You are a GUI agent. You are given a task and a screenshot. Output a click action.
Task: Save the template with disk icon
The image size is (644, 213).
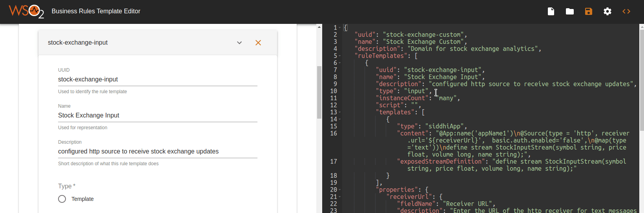click(x=589, y=11)
